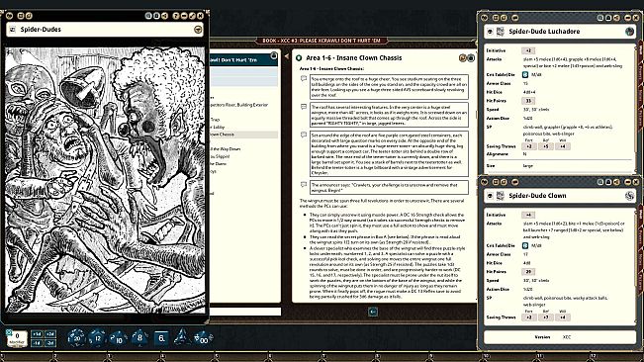Image resolution: width=644 pixels, height=362 pixels.
Task: Click the chat bubble beside 'The roof has several' box
Action: coord(304,107)
